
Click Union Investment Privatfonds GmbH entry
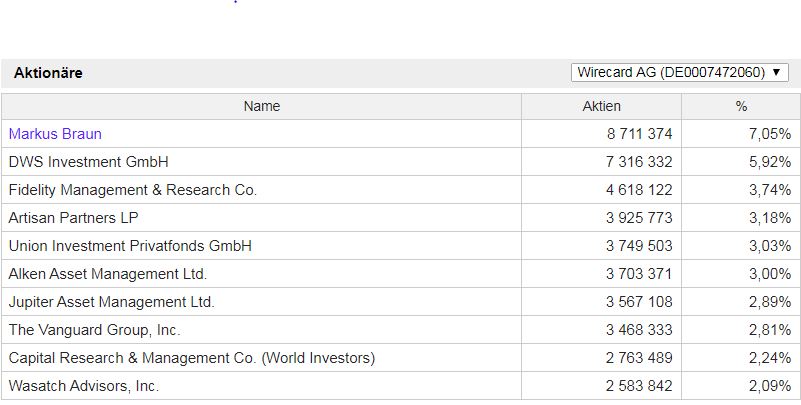[x=130, y=246]
